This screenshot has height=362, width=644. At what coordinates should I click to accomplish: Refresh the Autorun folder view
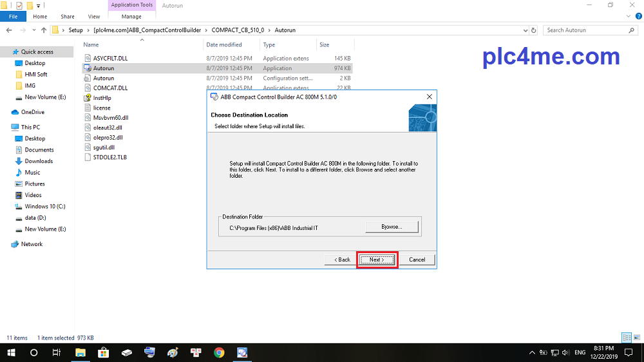(533, 30)
